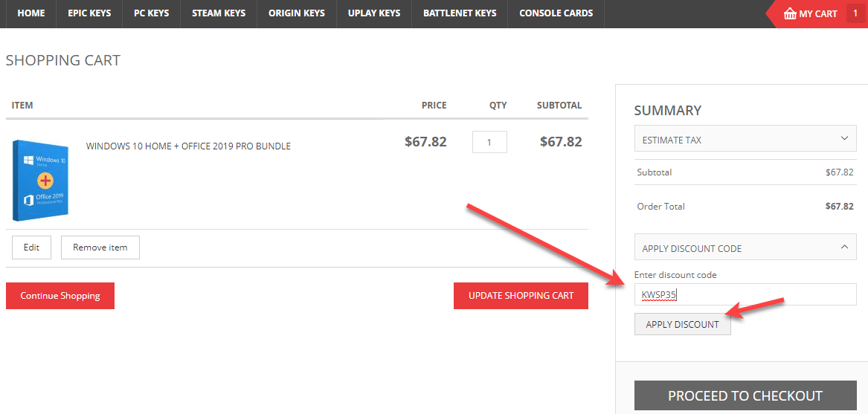The width and height of the screenshot is (868, 414).
Task: Collapse the APPLY DISCOUNT CODE section
Action: point(745,248)
